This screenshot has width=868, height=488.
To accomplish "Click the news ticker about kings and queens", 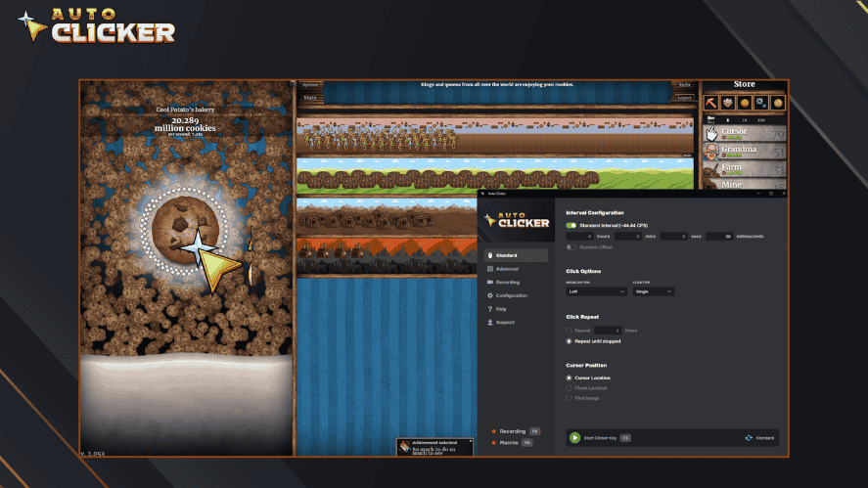I will pos(496,85).
